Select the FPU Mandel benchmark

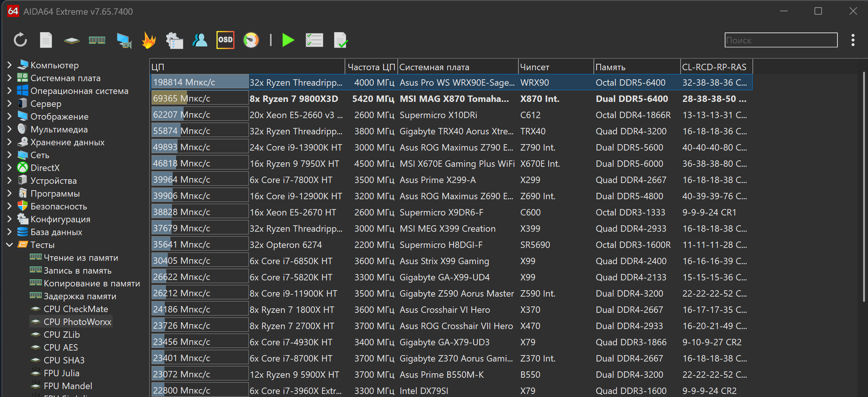click(68, 386)
